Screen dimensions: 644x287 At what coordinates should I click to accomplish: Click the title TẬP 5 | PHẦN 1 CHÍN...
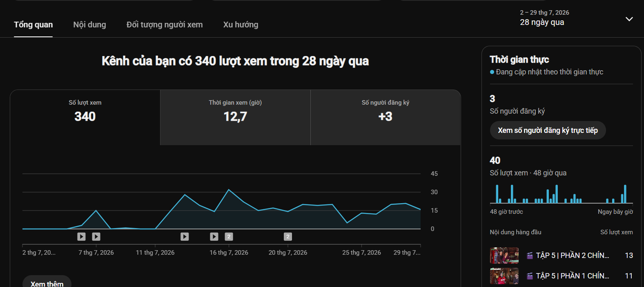(573, 276)
